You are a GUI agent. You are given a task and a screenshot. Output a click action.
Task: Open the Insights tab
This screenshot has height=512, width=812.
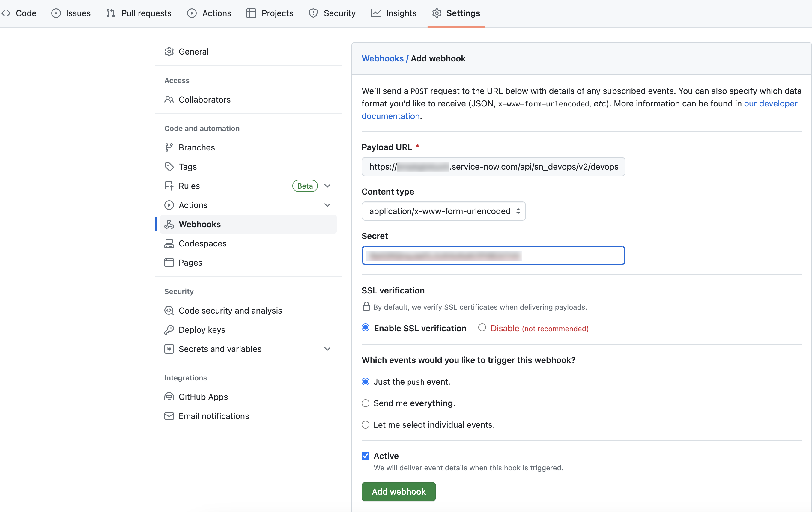click(x=394, y=13)
